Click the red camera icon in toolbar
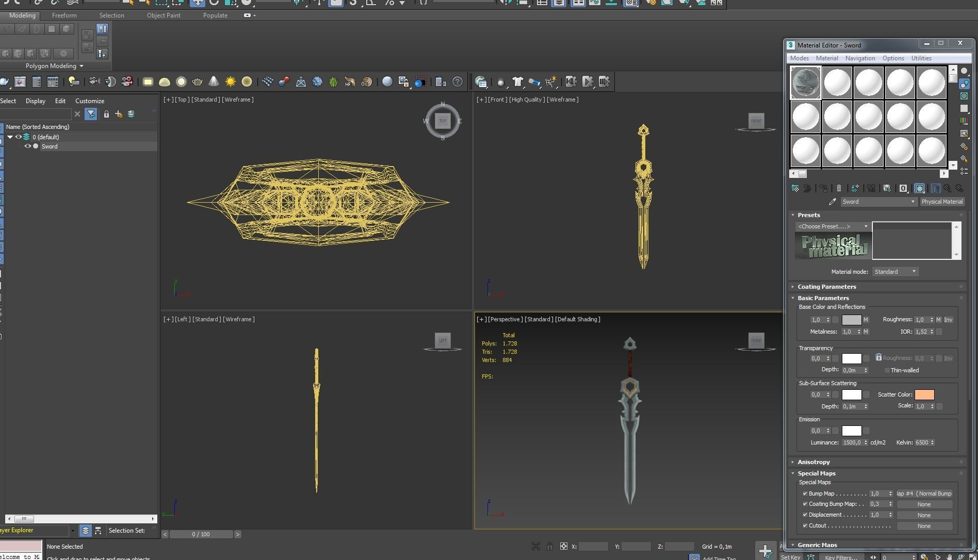This screenshot has height=560, width=978. 127,81
